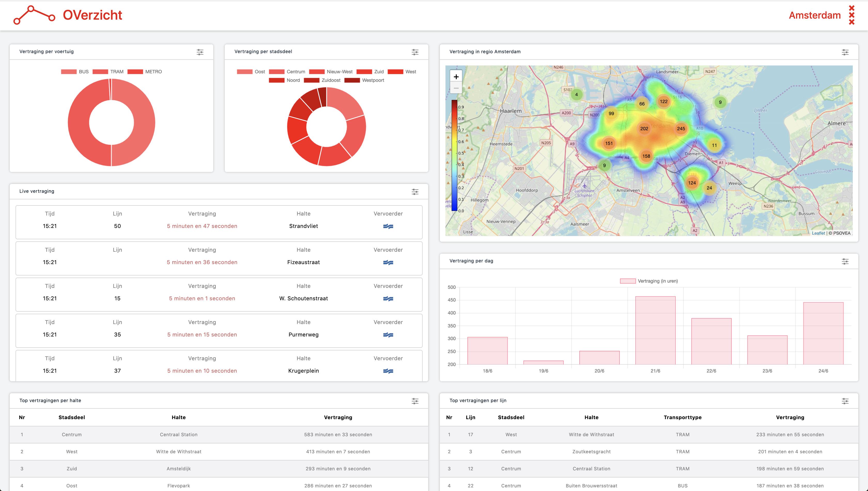Viewport: 868px width, 491px height.
Task: Zoom out on the map
Action: point(456,88)
